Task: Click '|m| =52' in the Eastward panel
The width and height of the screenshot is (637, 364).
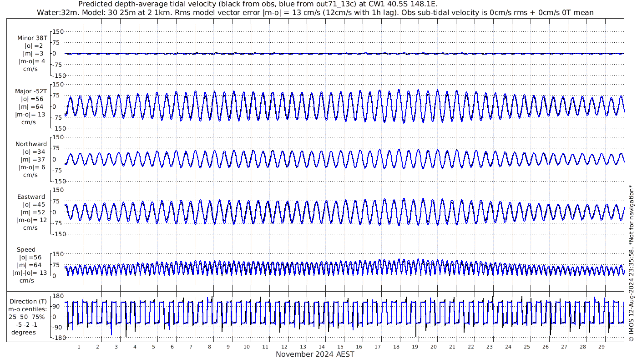Action: (x=32, y=212)
